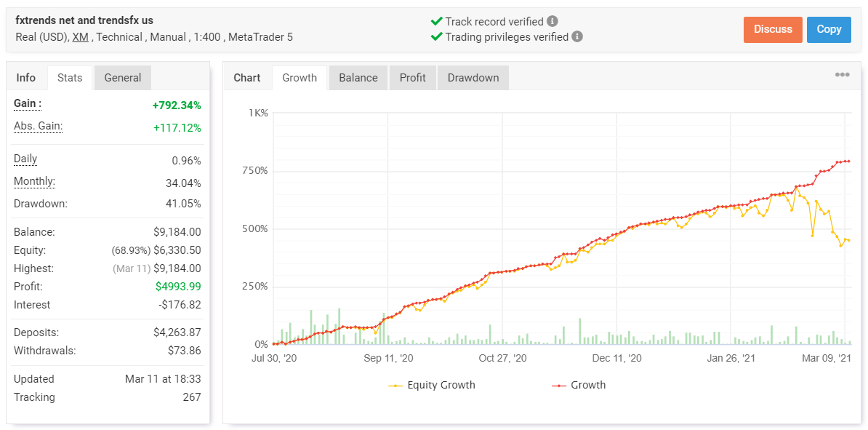The height and width of the screenshot is (430, 868).
Task: Click the Track record verified info icon
Action: [x=552, y=22]
